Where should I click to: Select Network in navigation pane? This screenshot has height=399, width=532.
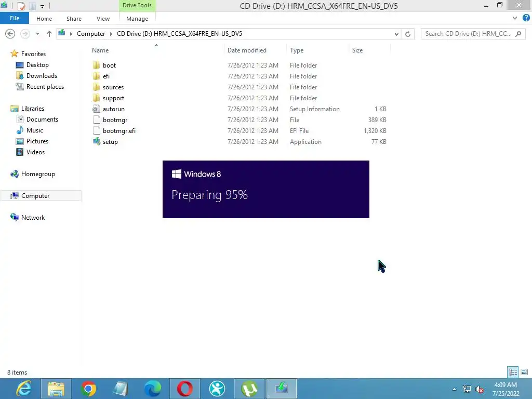click(33, 218)
